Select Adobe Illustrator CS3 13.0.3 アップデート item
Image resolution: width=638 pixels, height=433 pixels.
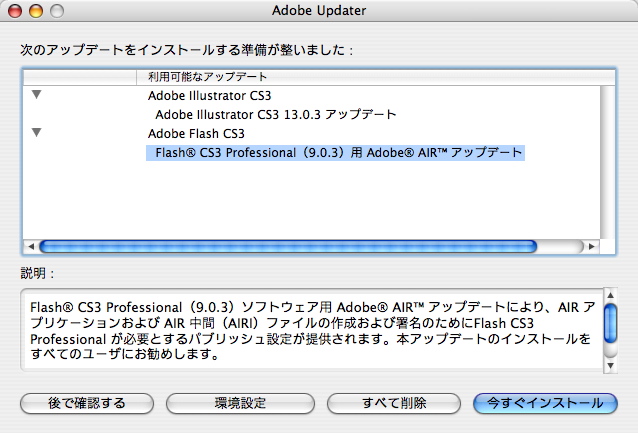[275, 115]
